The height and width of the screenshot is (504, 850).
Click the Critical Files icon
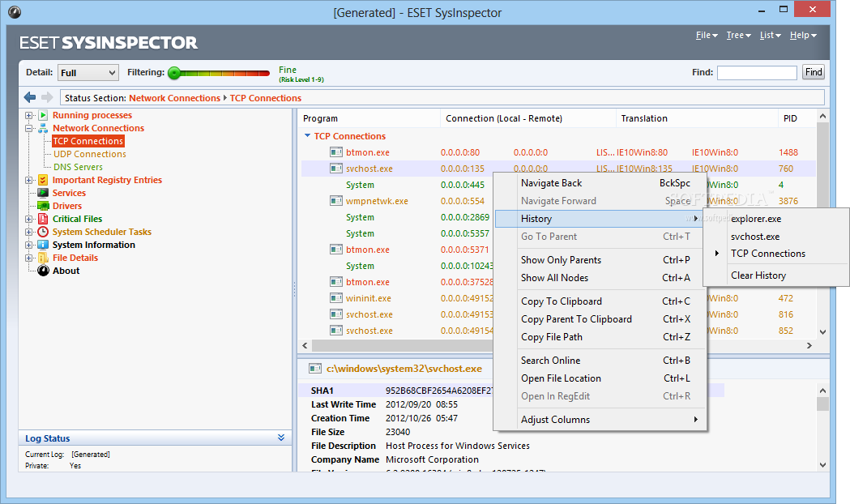[43, 219]
